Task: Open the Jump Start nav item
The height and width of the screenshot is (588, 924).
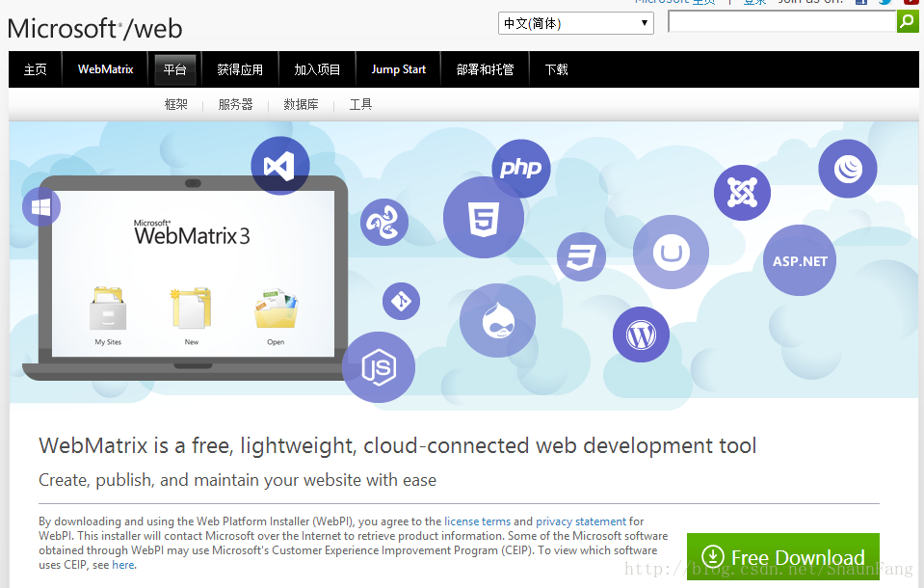Action: point(398,69)
